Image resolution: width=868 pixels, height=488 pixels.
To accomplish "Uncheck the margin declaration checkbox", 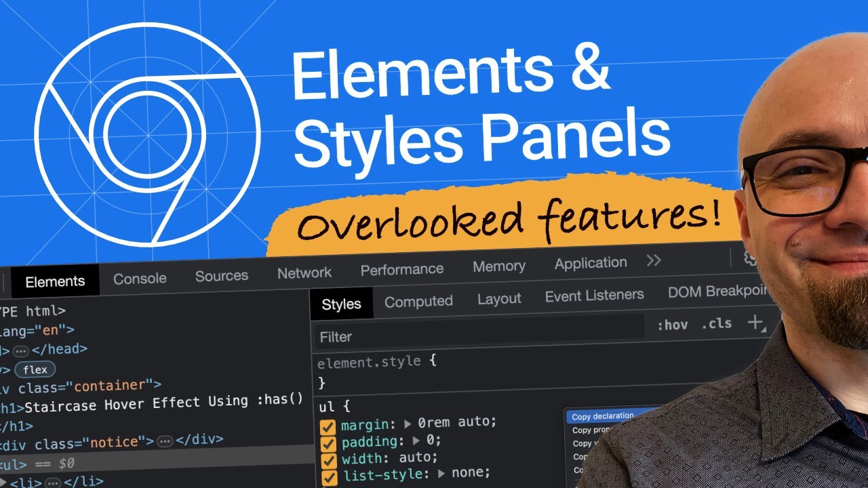I will click(328, 427).
